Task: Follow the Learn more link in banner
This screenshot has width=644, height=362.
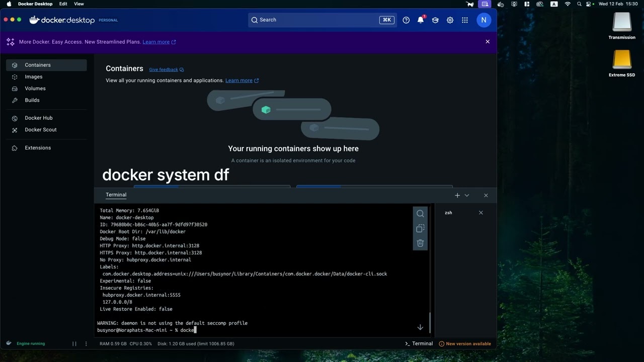Action: coord(159,42)
